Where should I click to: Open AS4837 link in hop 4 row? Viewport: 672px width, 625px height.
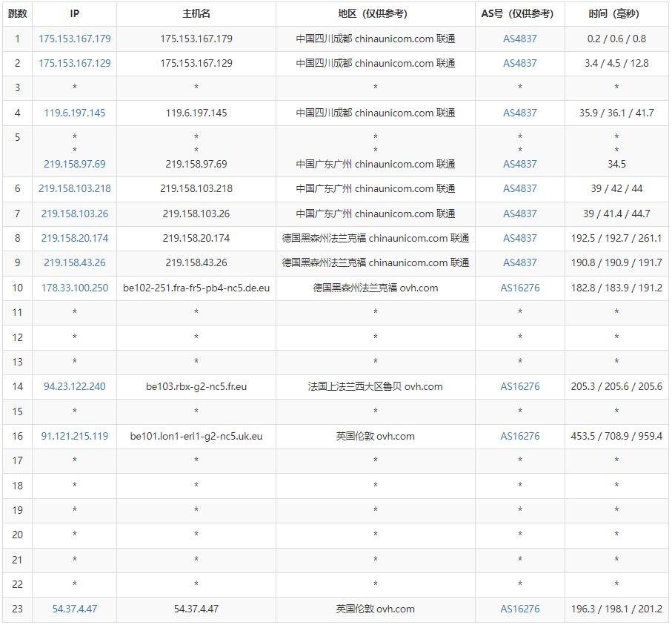click(x=520, y=113)
